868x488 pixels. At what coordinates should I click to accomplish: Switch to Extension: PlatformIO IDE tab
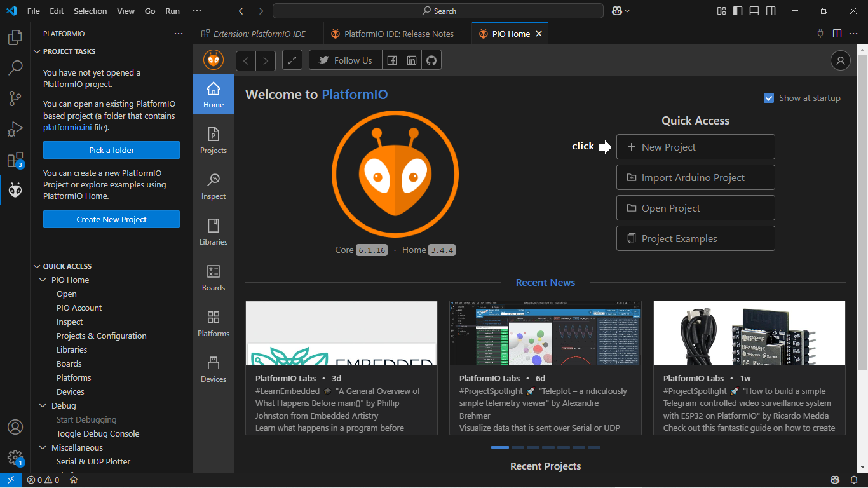pos(259,34)
